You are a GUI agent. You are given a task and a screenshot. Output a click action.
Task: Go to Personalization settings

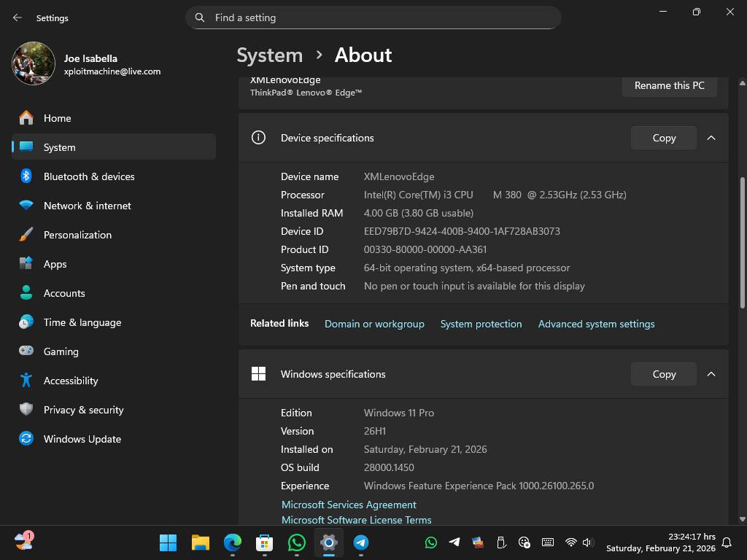click(114, 235)
